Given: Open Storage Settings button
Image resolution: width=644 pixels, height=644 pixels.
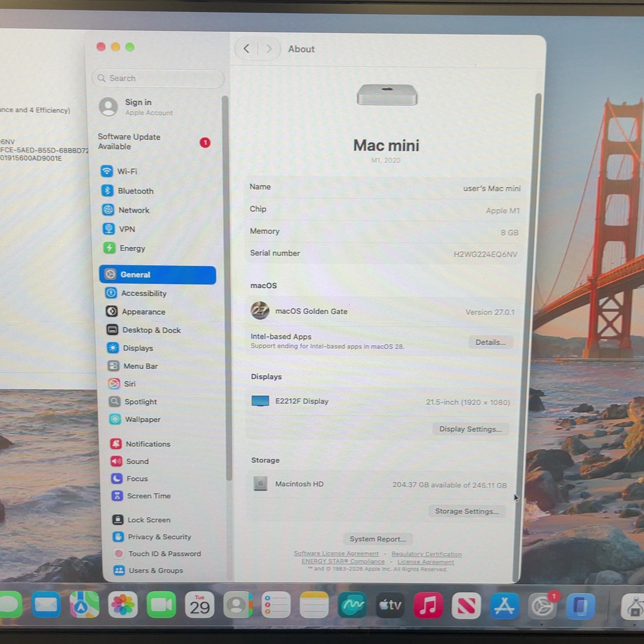Looking at the screenshot, I should pos(466,511).
